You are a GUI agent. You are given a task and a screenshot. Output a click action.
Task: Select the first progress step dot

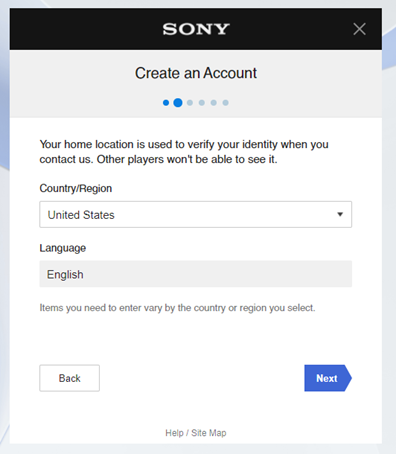[166, 103]
